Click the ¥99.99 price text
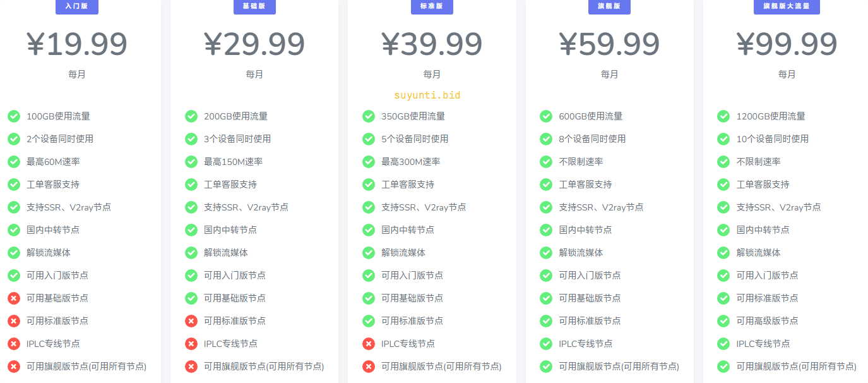868x383 pixels. [x=787, y=44]
